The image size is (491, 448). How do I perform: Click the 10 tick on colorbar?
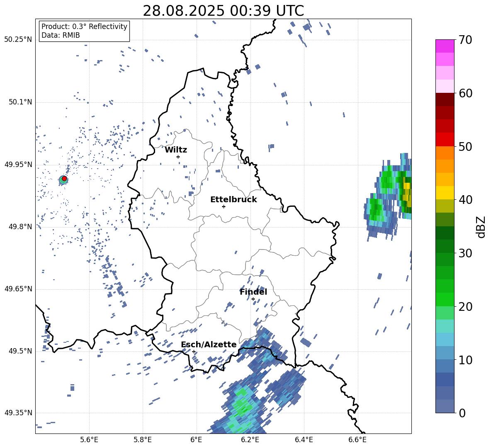465,360
